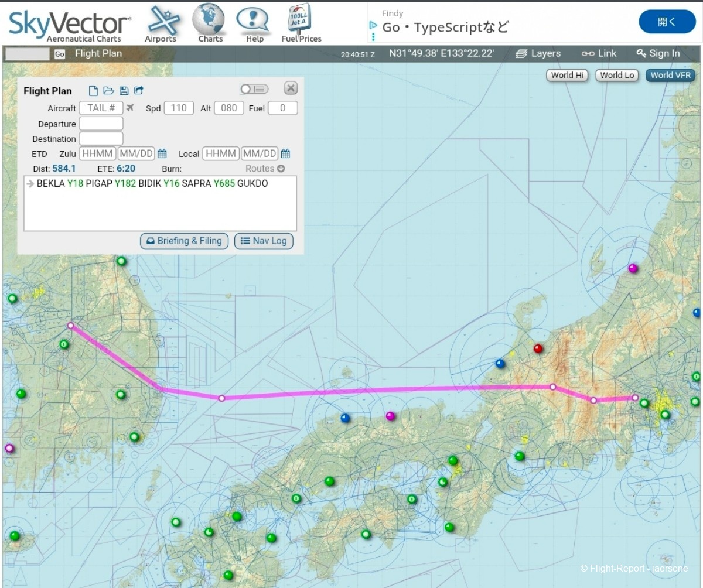Open the Zulu date calendar picker
Screen dimensions: 703x588
162,154
